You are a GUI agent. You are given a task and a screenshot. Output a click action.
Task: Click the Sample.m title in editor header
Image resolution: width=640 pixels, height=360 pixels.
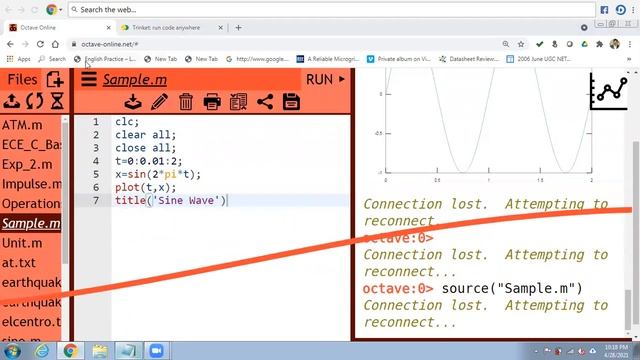(135, 80)
